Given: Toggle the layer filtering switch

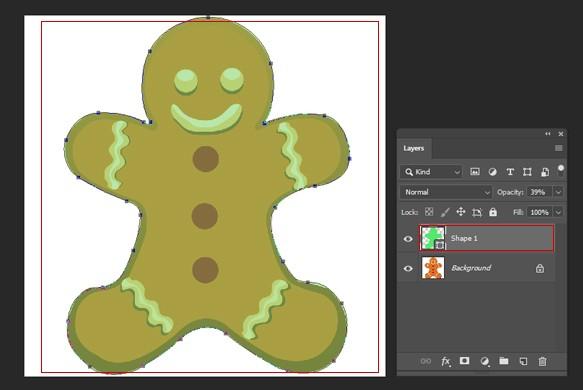Looking at the screenshot, I should (x=561, y=170).
